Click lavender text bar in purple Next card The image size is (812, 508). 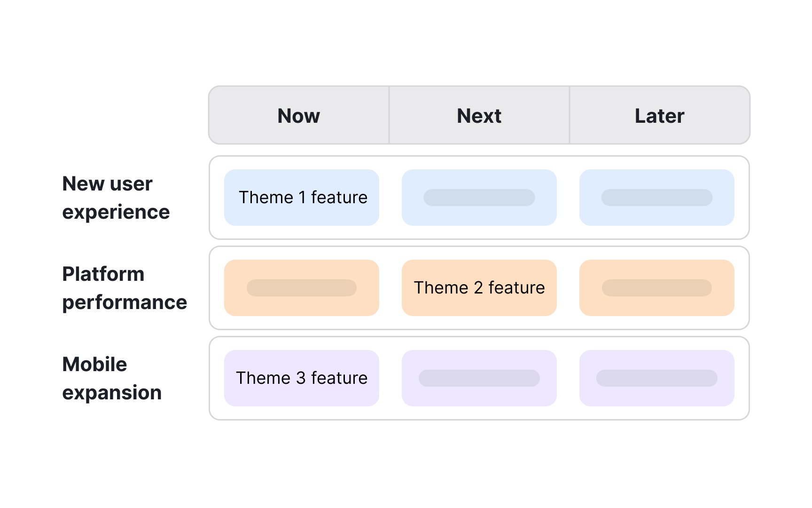479,378
